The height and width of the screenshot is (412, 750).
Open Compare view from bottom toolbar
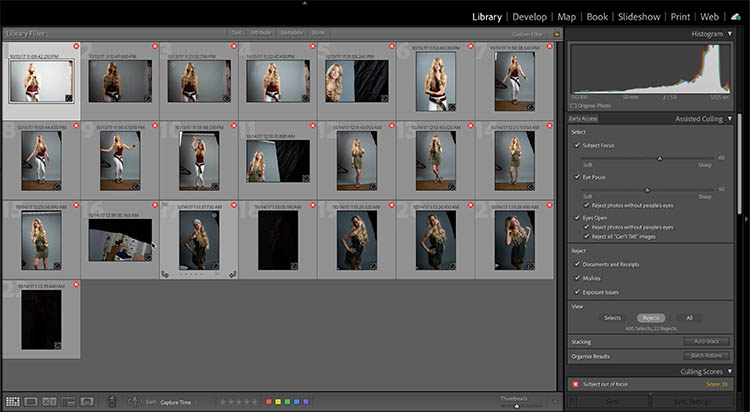coord(51,401)
